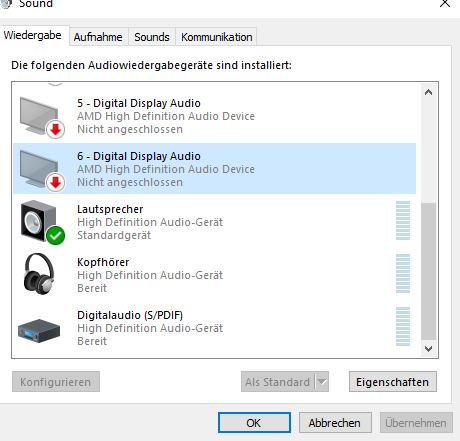Click the device list scrollbar thumb

[429, 271]
